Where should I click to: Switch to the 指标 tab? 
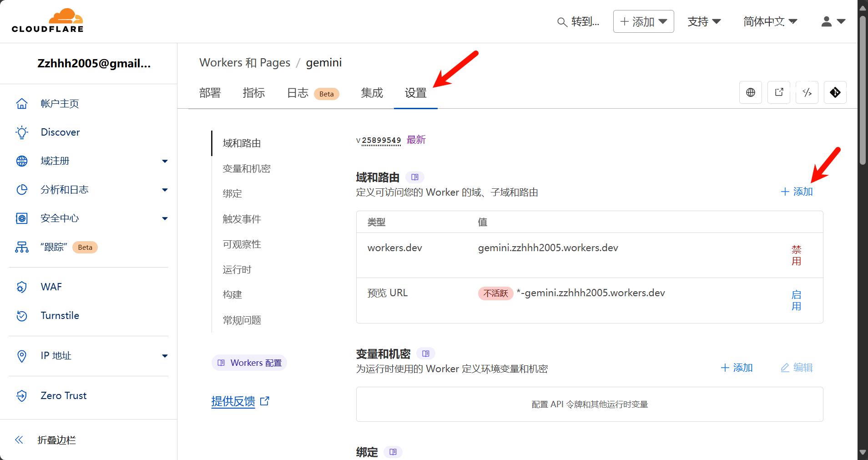point(254,93)
